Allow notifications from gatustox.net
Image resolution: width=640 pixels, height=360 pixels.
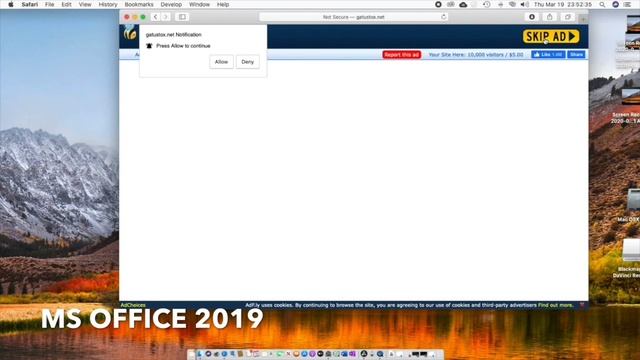[221, 62]
